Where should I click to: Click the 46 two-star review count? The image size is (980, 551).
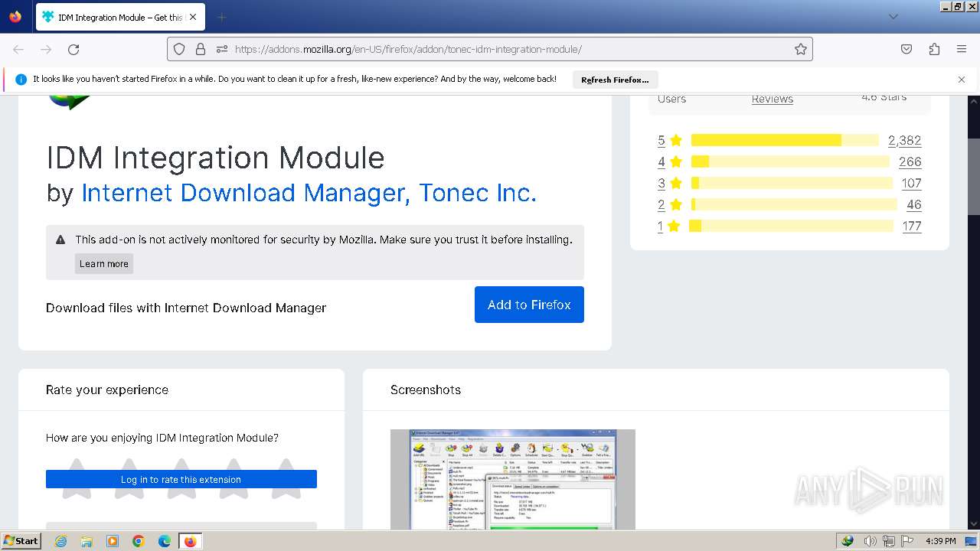[913, 204]
